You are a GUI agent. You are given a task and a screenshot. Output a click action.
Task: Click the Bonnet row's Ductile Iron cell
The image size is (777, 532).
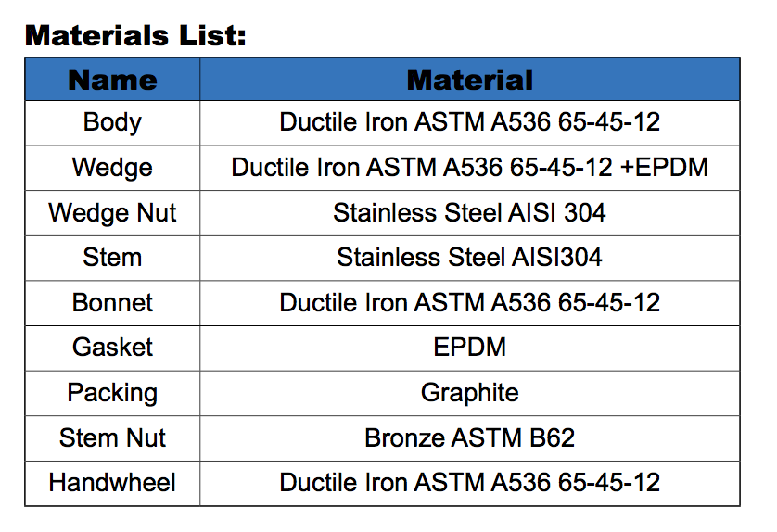(469, 302)
